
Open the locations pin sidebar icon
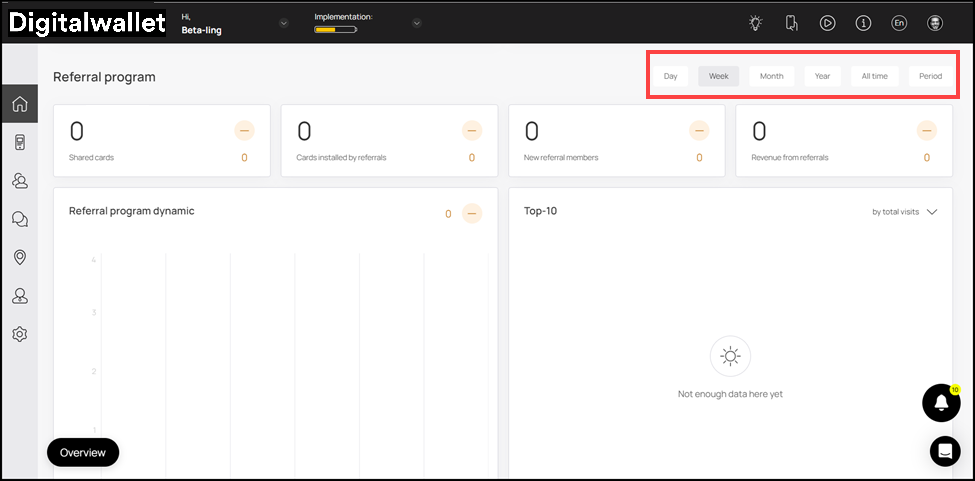[x=19, y=257]
